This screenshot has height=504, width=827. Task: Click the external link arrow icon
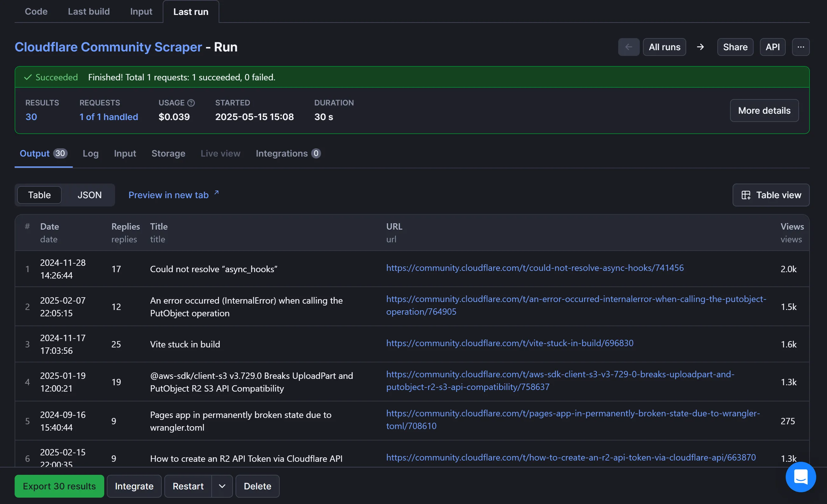(216, 192)
